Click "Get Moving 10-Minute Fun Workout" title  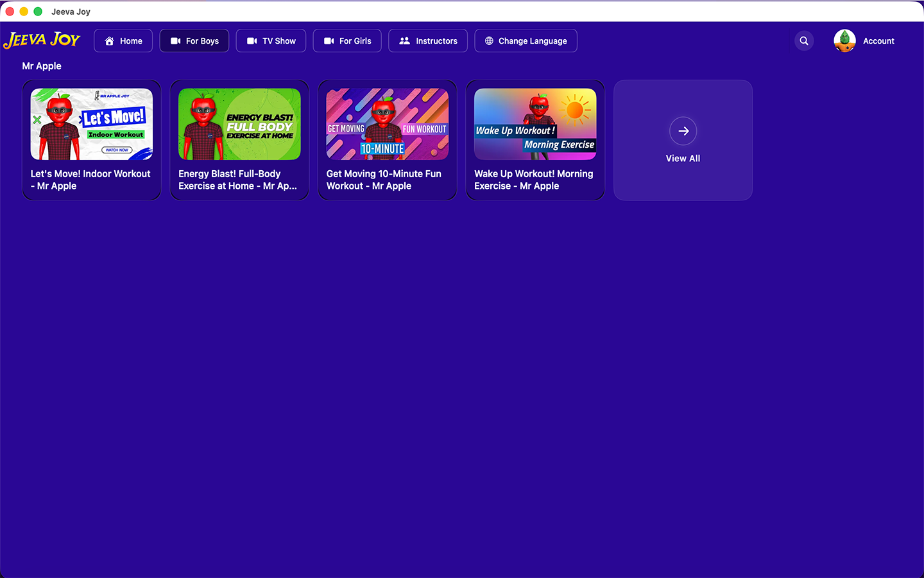384,180
